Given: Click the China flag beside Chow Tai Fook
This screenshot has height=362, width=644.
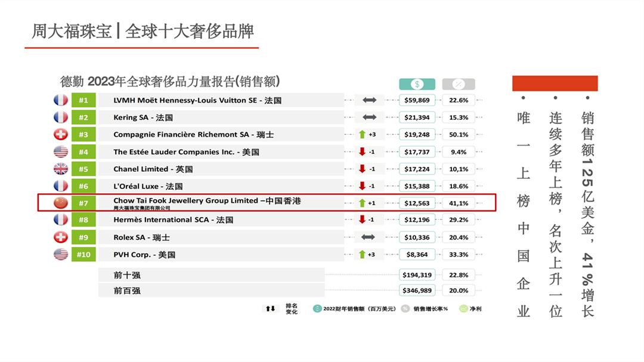Looking at the screenshot, I should 61,203.
